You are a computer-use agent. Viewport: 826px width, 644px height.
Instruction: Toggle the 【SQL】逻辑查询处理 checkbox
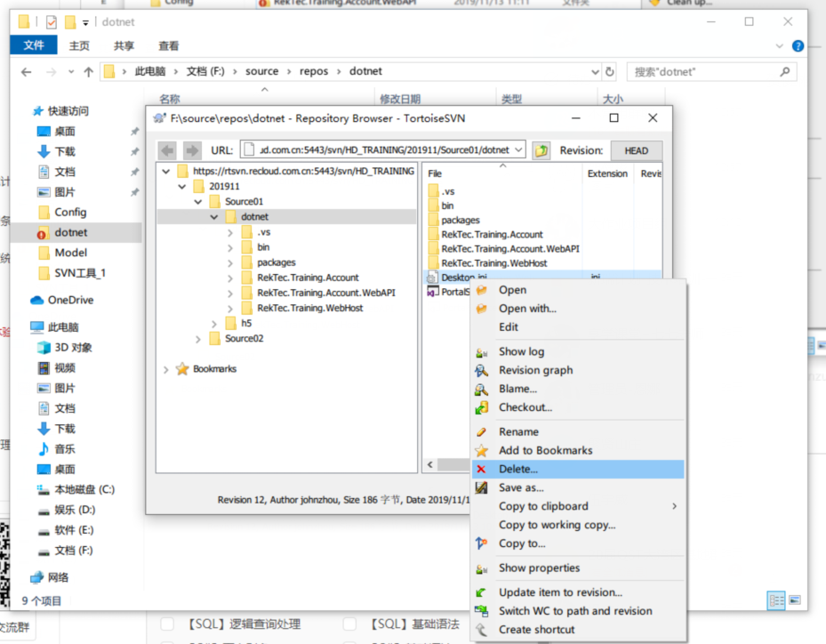[167, 624]
